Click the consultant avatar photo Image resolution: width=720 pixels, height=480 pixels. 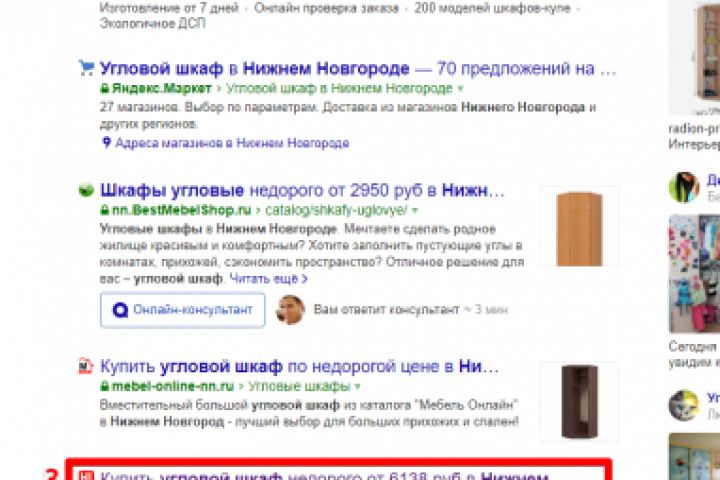(290, 310)
